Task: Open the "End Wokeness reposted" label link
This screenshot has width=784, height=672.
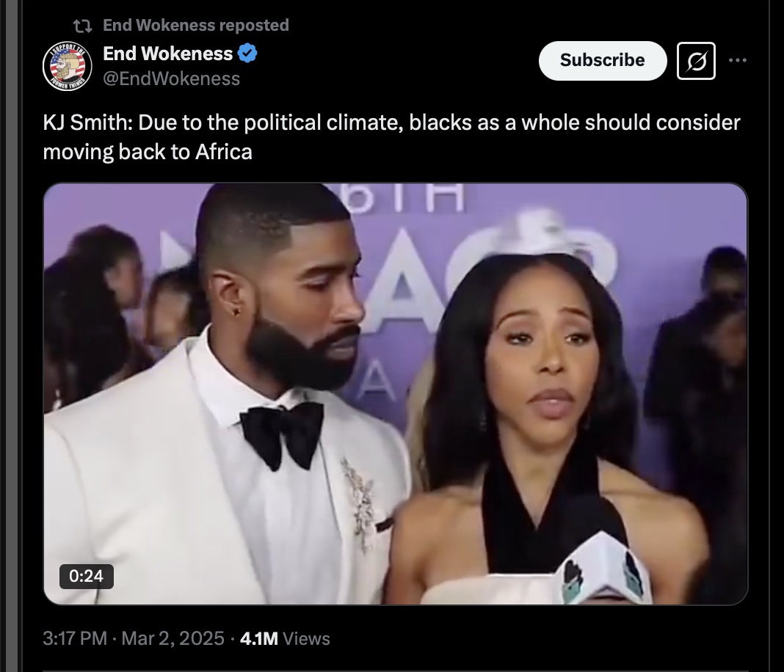Action: (x=196, y=25)
